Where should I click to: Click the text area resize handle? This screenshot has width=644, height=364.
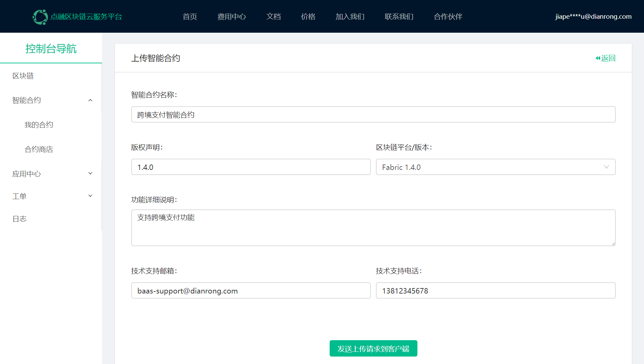click(613, 243)
